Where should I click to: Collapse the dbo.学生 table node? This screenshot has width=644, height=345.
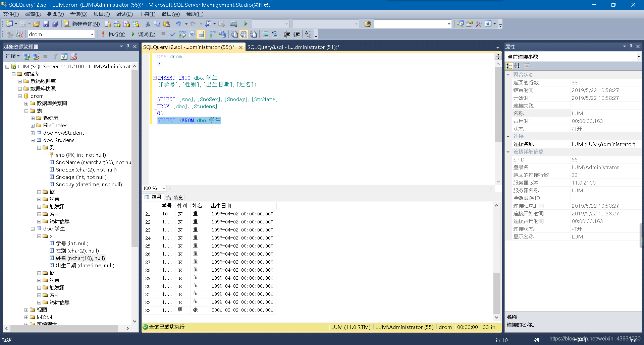tap(33, 229)
